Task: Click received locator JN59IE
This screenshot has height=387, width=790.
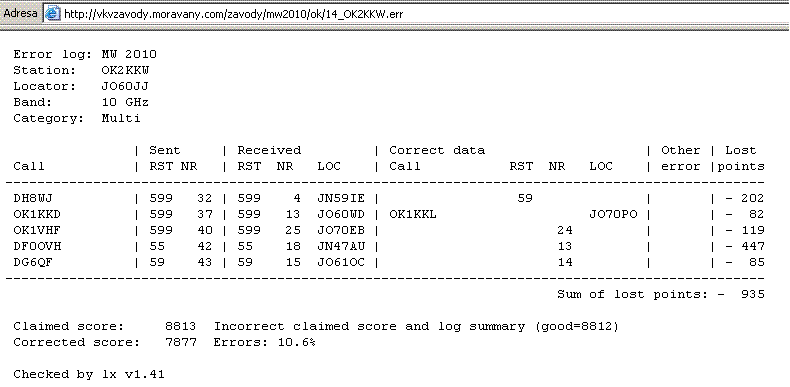Action: pos(341,198)
